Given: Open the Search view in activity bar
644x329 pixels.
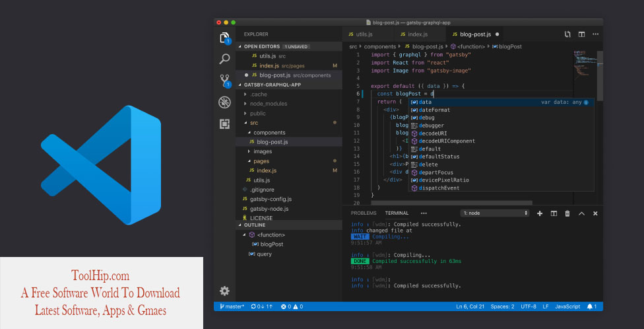Looking at the screenshot, I should point(224,59).
